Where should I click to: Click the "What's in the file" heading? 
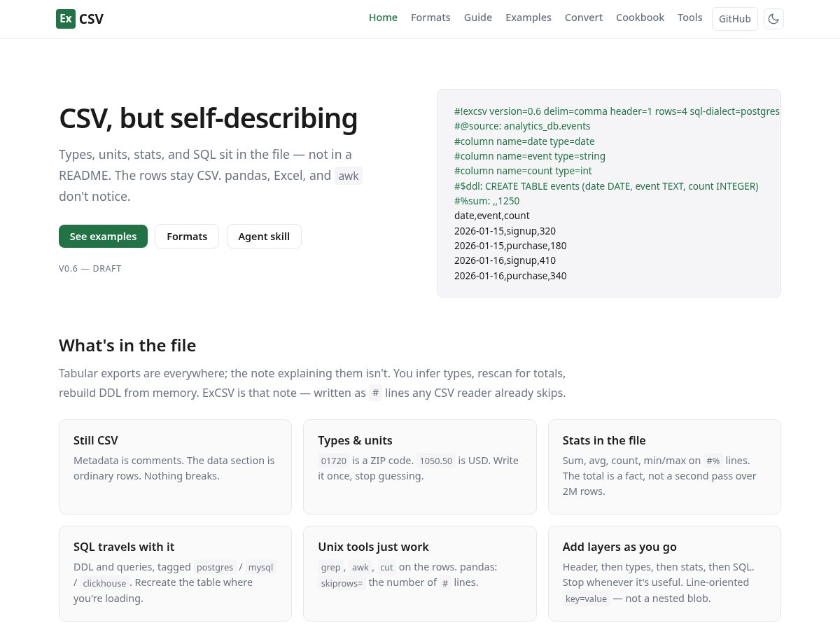click(127, 345)
